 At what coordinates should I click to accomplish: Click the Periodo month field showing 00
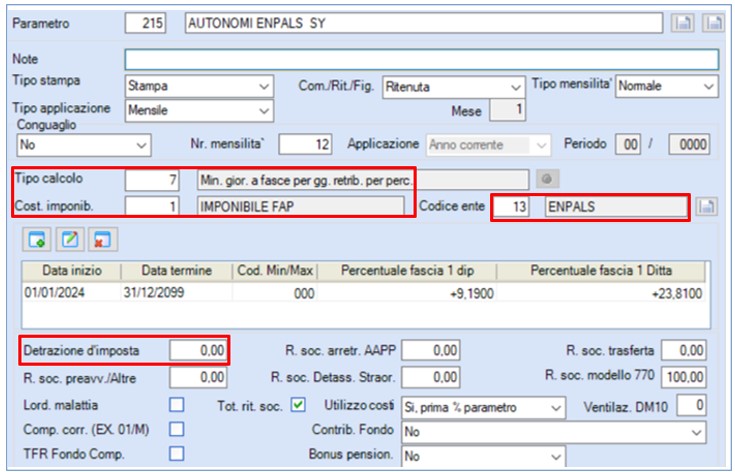[628, 144]
